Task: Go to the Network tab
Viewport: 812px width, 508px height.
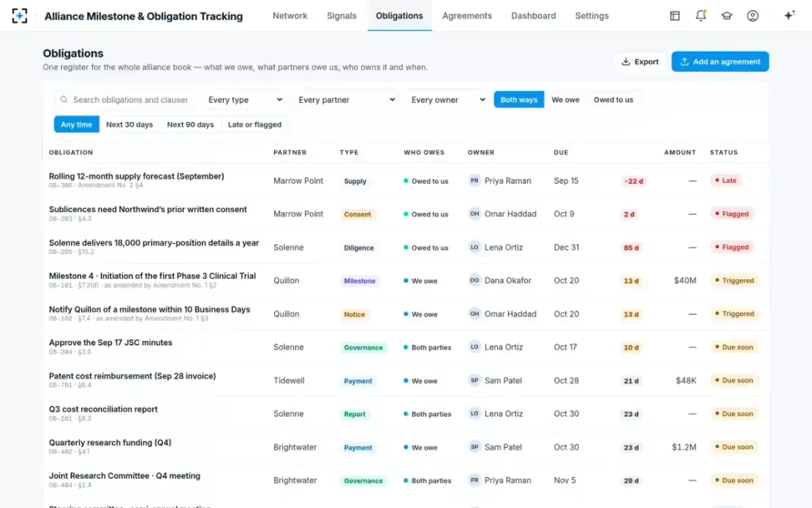Action: (290, 16)
